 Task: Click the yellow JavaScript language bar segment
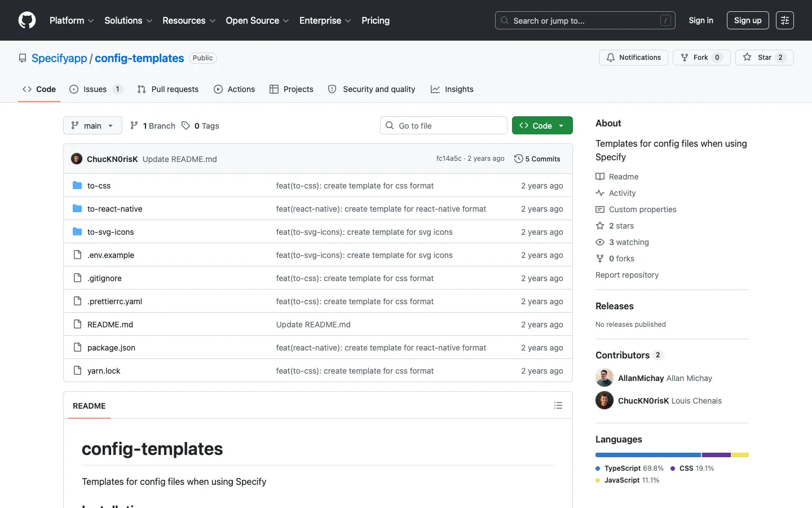[x=740, y=455]
